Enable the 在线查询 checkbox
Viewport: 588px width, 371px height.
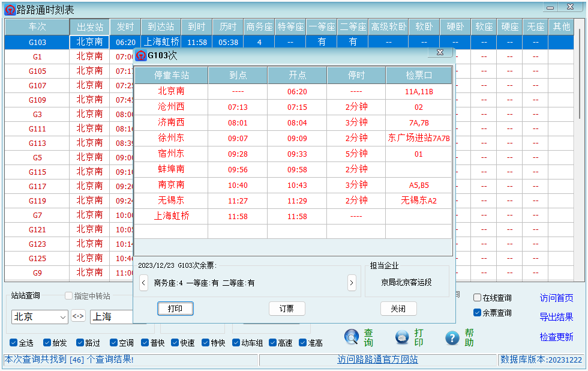click(x=478, y=298)
